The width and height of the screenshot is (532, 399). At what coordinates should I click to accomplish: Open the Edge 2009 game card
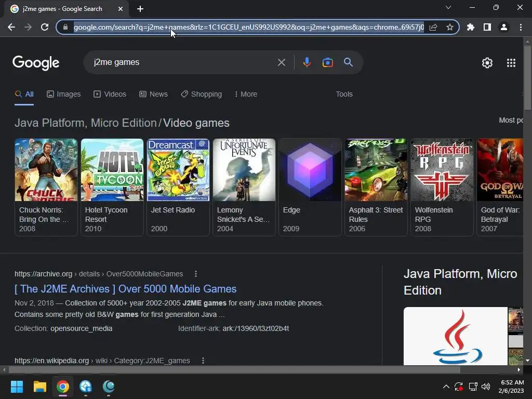point(310,187)
